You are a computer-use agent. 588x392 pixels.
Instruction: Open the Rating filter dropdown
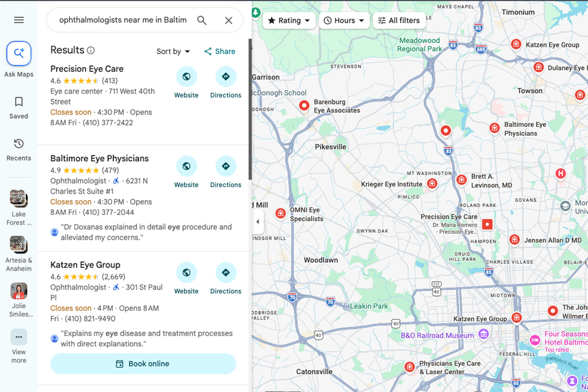(289, 21)
